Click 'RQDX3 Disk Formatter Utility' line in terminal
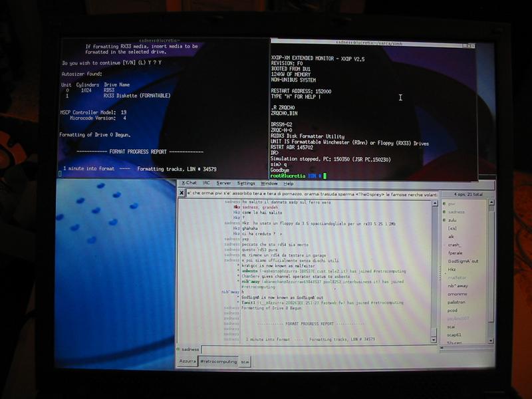This screenshot has width=532, height=399. 307,136
